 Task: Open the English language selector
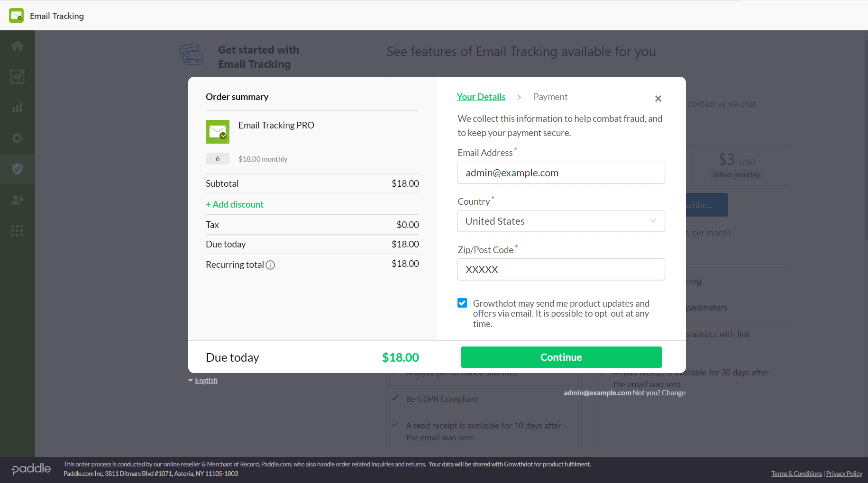tap(203, 381)
